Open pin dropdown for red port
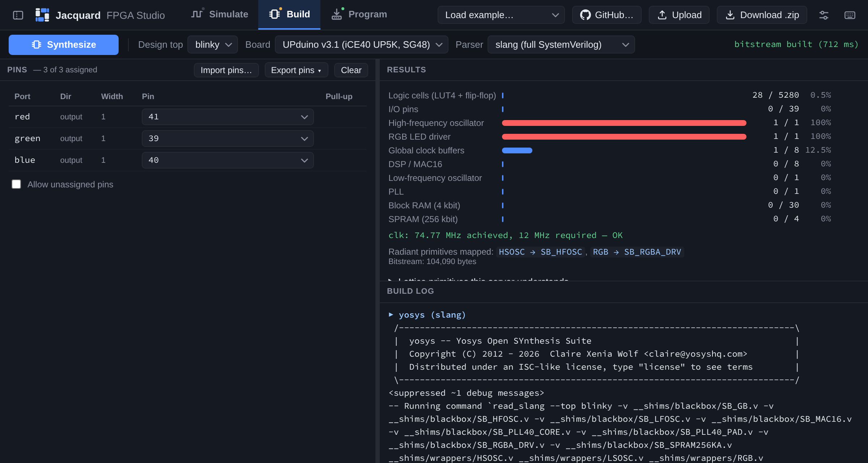Screen dimensions: 868x463 228,117
